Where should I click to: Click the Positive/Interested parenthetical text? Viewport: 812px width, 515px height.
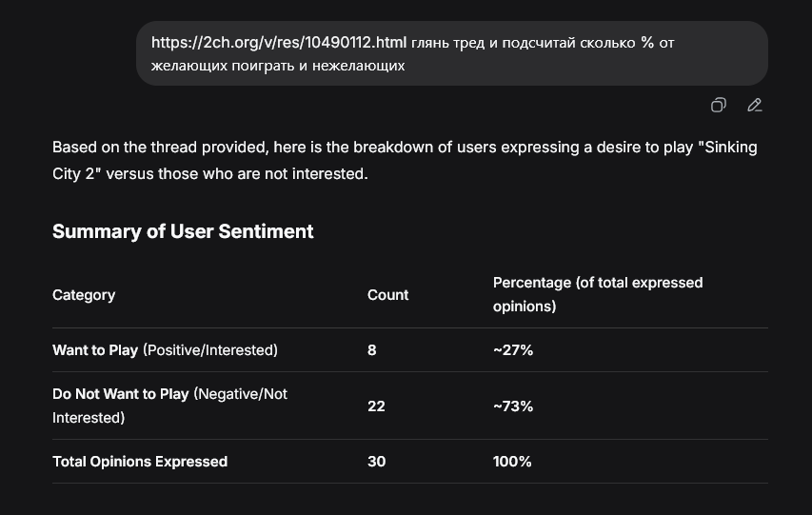coord(210,350)
